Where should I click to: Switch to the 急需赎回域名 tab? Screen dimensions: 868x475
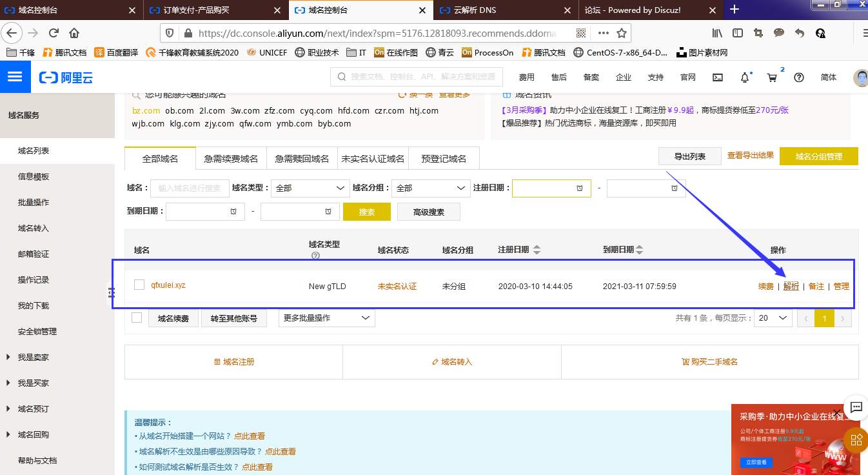[x=302, y=158]
